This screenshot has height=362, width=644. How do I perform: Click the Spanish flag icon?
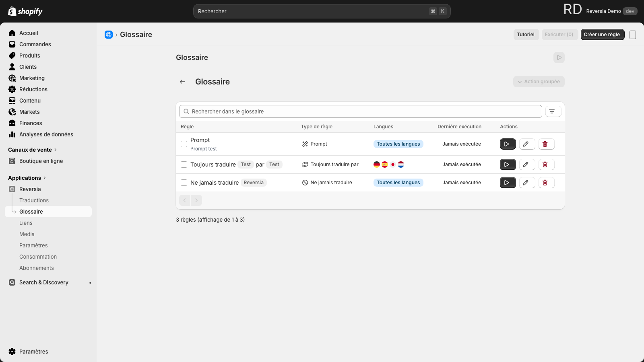click(385, 165)
